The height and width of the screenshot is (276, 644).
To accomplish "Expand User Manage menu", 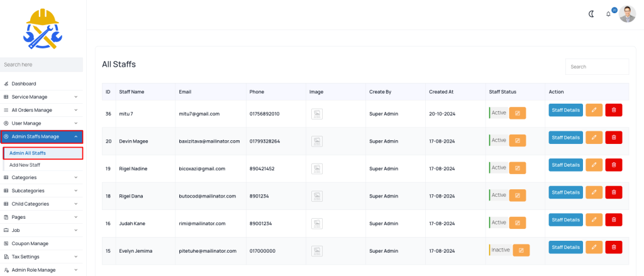I will tap(42, 123).
